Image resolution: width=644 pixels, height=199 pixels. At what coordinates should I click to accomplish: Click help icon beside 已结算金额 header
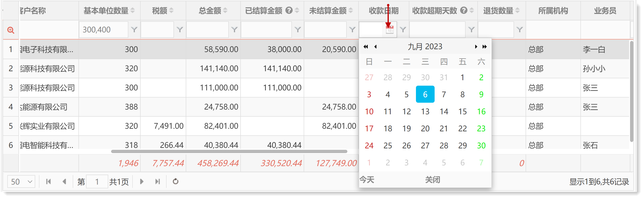tap(289, 10)
